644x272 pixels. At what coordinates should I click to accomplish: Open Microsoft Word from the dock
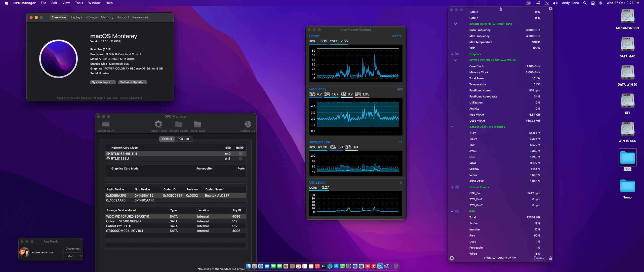tap(355, 266)
